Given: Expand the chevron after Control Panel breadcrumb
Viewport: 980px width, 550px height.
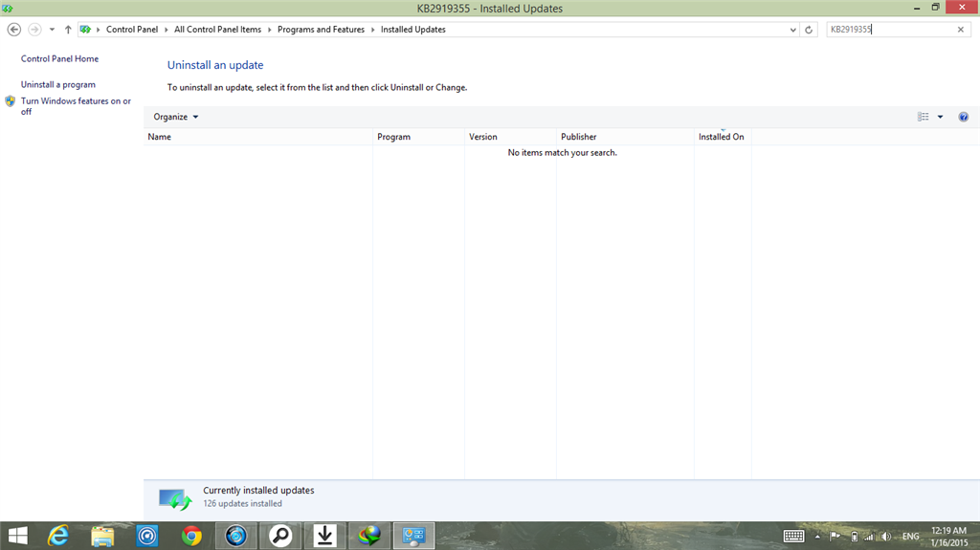Looking at the screenshot, I should 167,30.
